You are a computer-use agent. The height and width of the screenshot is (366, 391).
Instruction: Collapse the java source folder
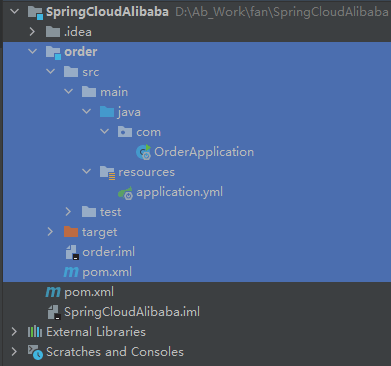click(x=87, y=111)
